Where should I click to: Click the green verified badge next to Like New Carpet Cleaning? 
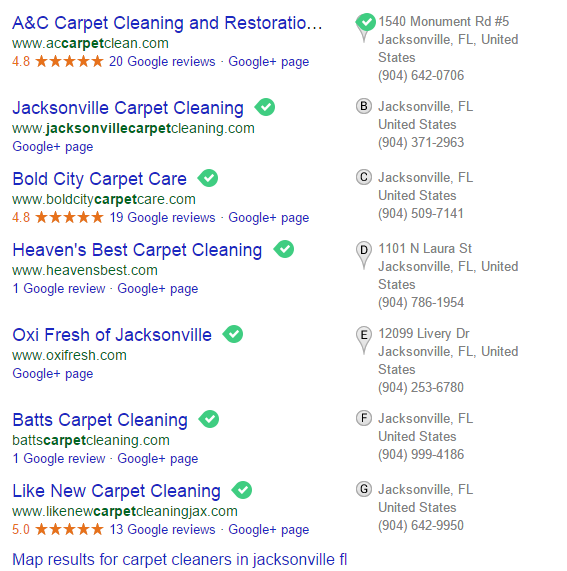[241, 490]
